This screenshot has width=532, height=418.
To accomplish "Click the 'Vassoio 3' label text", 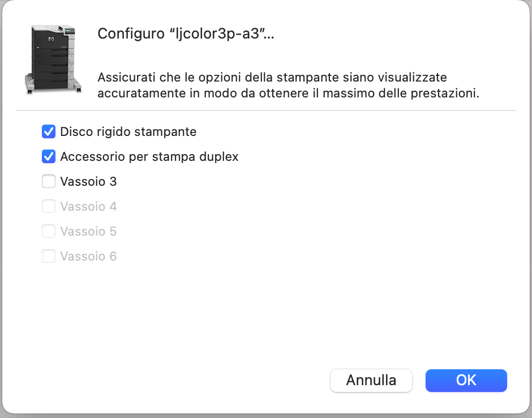I will click(x=88, y=182).
